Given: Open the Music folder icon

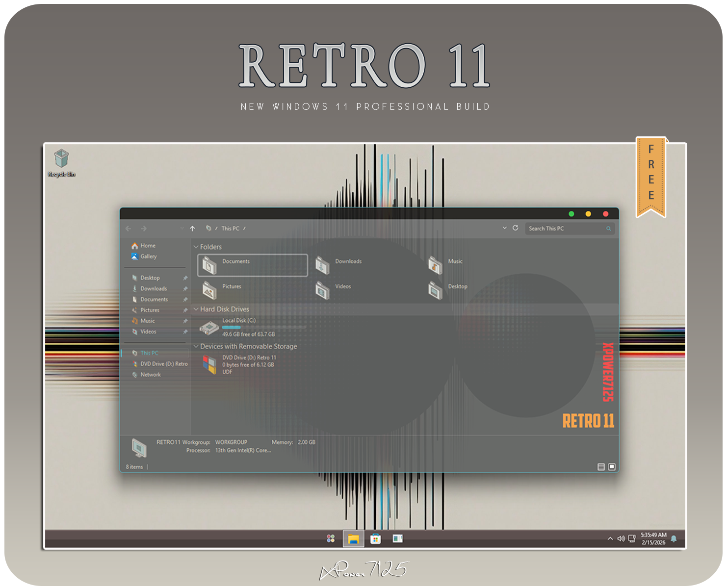Looking at the screenshot, I should [435, 264].
